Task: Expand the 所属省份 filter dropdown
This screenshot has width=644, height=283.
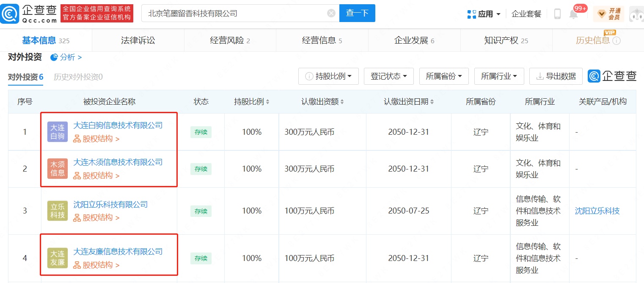Action: [x=443, y=76]
